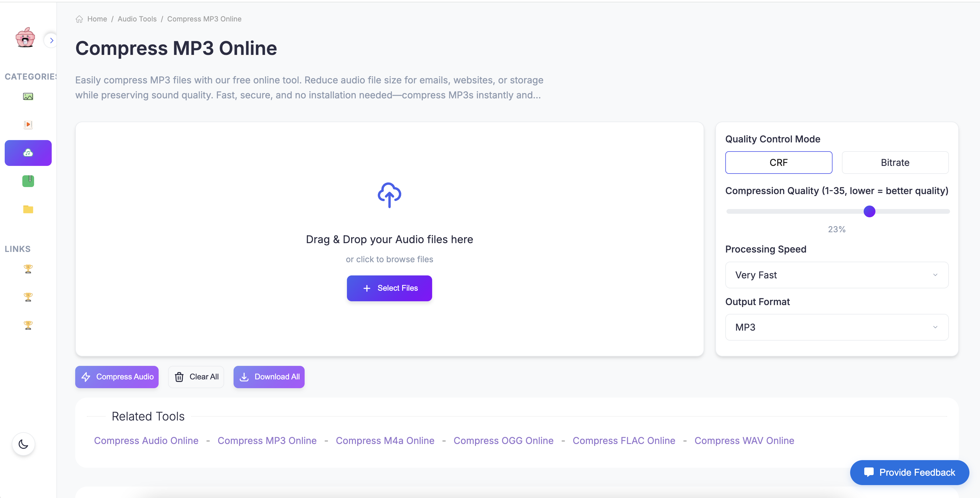Viewport: 980px width, 498px height.
Task: Open the video tools category icon
Action: 28,124
